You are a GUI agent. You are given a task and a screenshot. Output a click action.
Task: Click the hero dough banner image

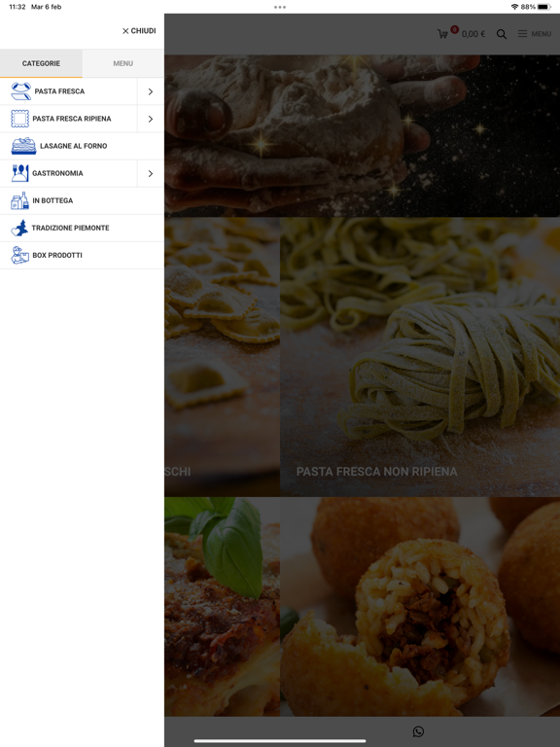tap(363, 136)
